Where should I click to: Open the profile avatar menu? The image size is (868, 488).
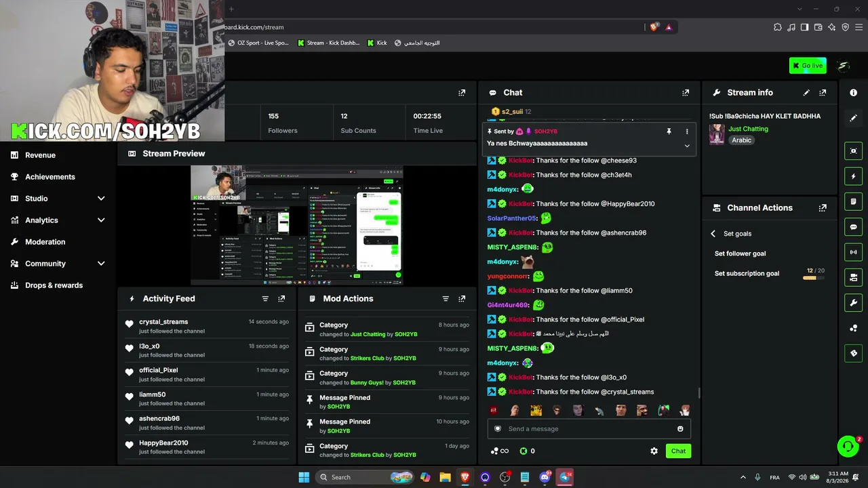(x=844, y=66)
